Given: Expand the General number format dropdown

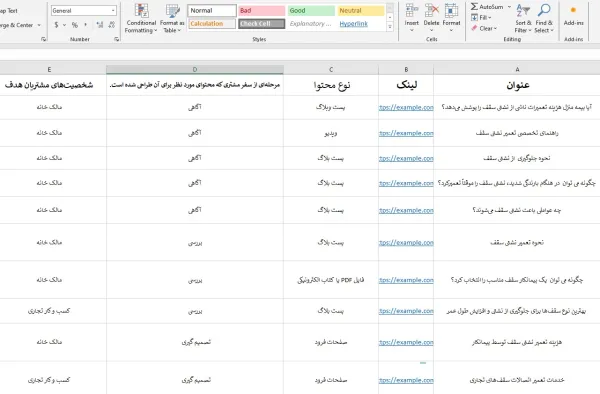Looking at the screenshot, I should 113,11.
